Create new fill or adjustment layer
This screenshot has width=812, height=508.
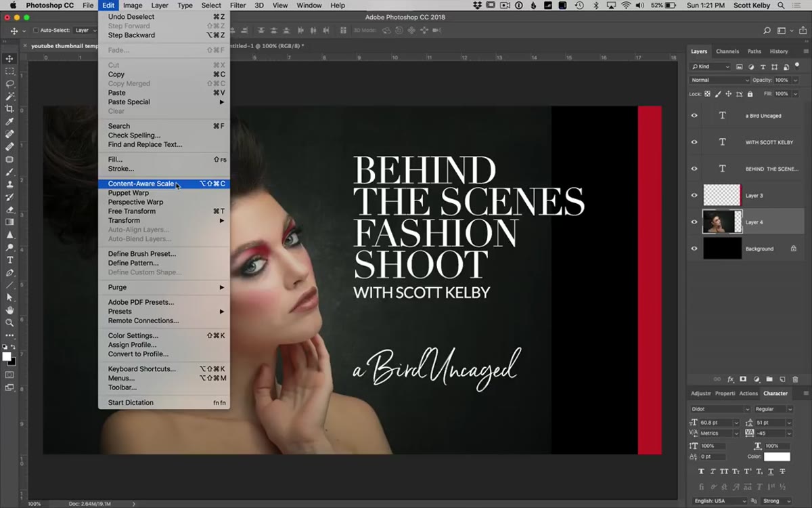tap(757, 379)
